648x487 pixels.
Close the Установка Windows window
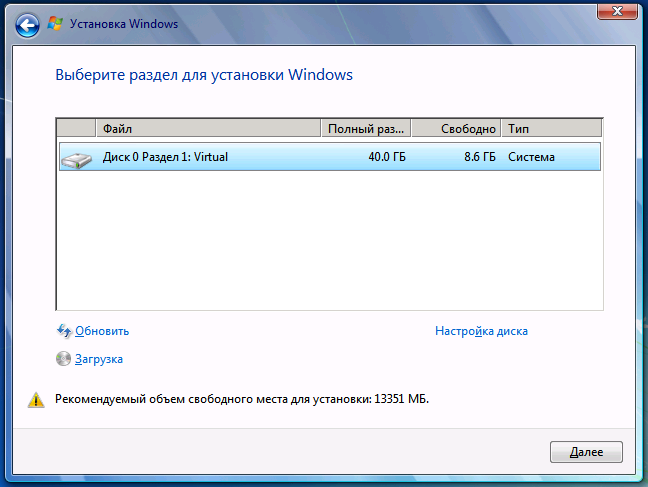[618, 10]
